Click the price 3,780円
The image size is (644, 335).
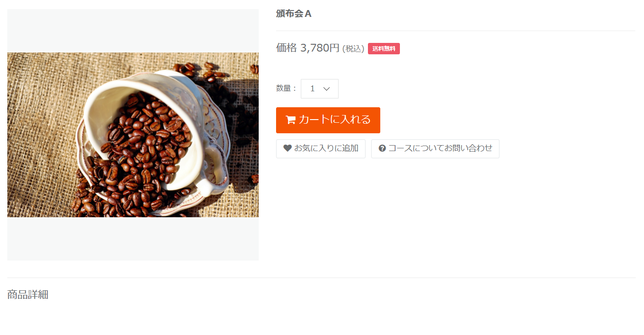320,48
